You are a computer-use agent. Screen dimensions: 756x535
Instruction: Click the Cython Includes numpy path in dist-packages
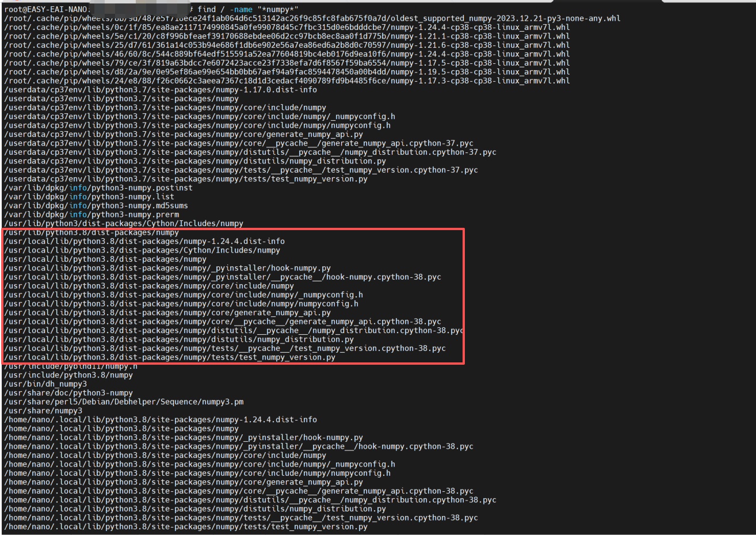pos(132,223)
